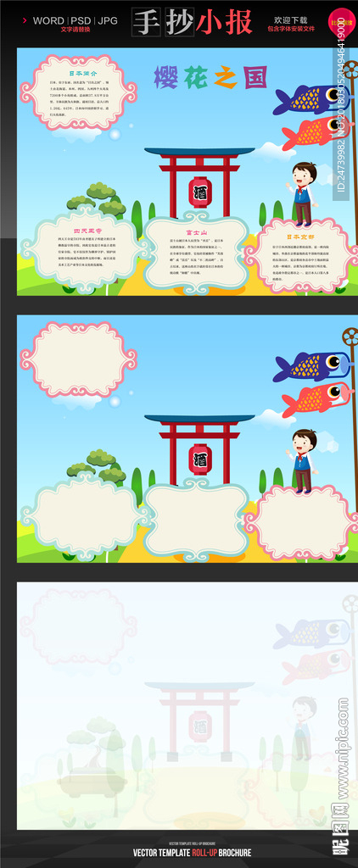This screenshot has width=358, height=868.
Task: Select the PSD format label
Action: coord(81,20)
